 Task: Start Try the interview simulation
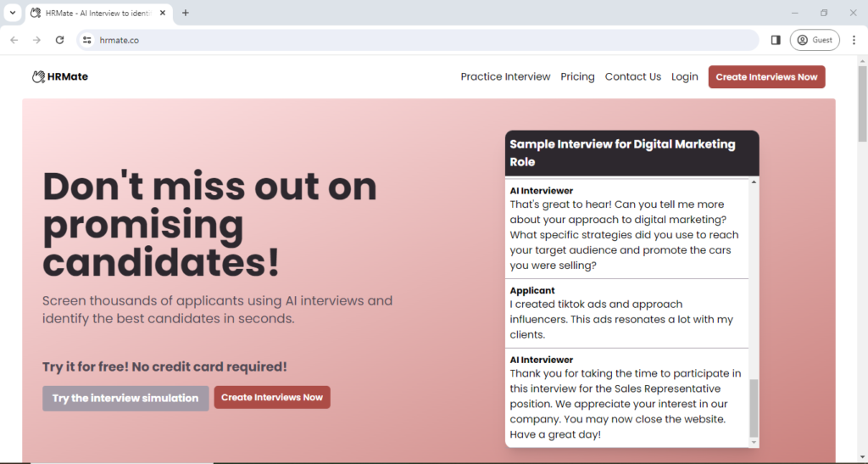(x=125, y=398)
